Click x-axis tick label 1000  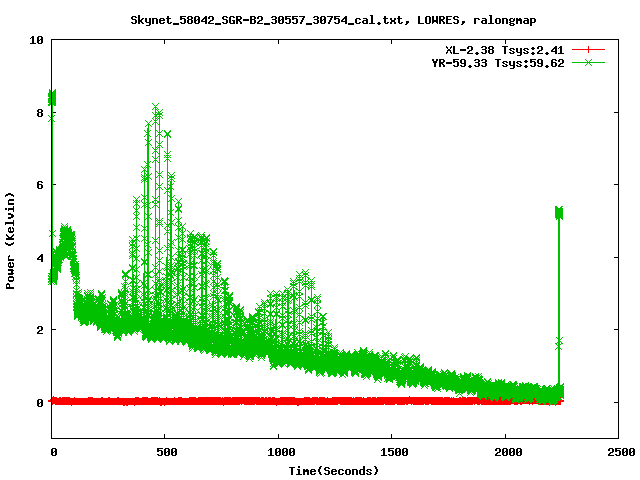tap(281, 452)
